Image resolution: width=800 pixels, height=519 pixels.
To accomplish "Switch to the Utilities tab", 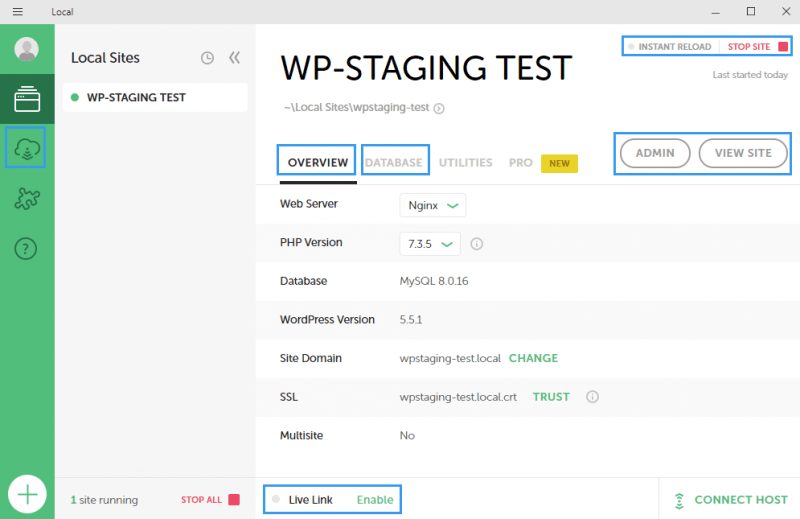I will [465, 162].
